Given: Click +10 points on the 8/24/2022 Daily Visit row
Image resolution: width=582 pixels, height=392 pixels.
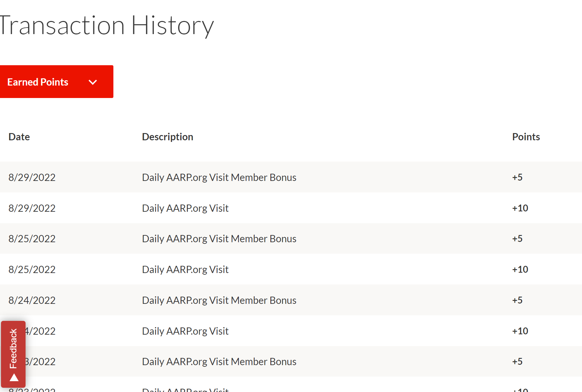Looking at the screenshot, I should coord(520,331).
